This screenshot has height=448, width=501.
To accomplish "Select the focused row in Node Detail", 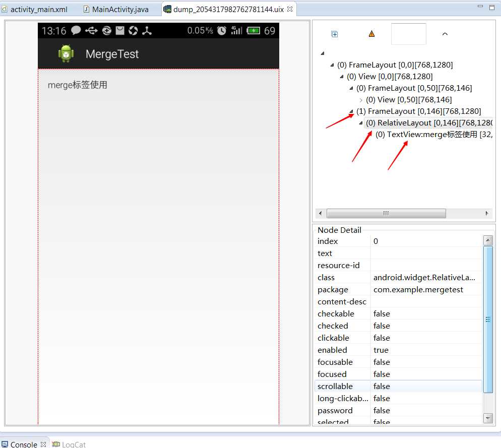I will coord(399,374).
